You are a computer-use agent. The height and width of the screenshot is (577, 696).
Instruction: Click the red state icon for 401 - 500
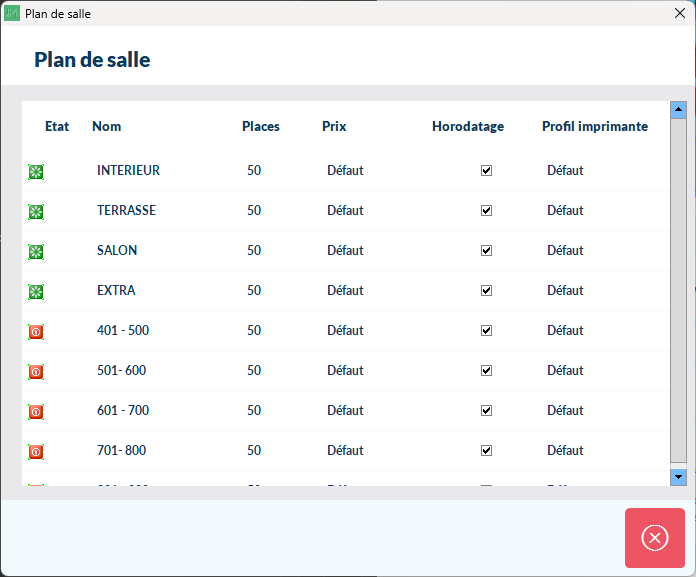(36, 332)
